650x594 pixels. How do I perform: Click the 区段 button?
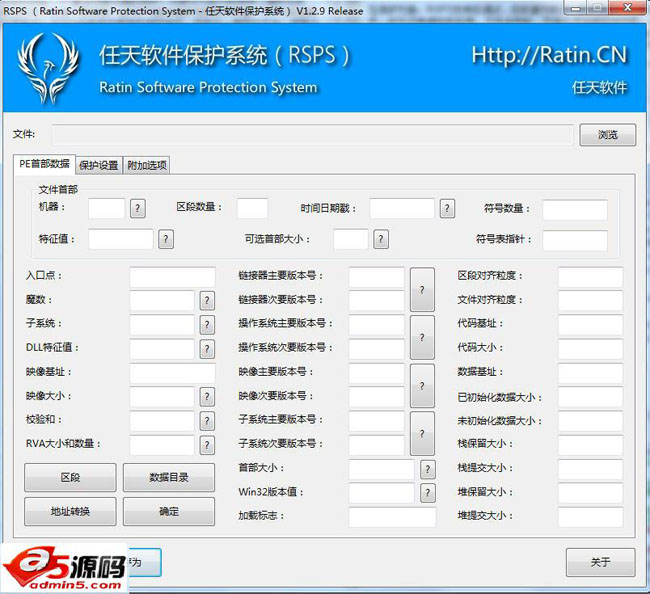[70, 478]
